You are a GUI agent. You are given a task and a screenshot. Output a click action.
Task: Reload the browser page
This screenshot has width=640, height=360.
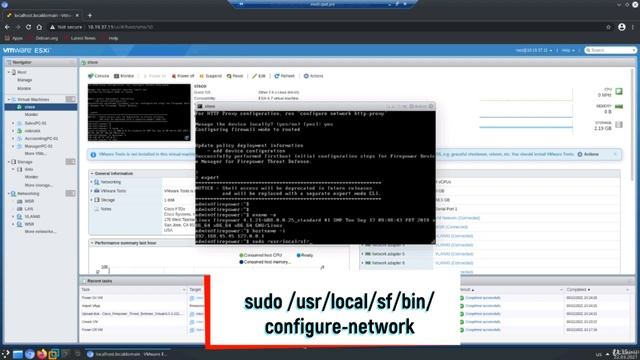coord(28,27)
